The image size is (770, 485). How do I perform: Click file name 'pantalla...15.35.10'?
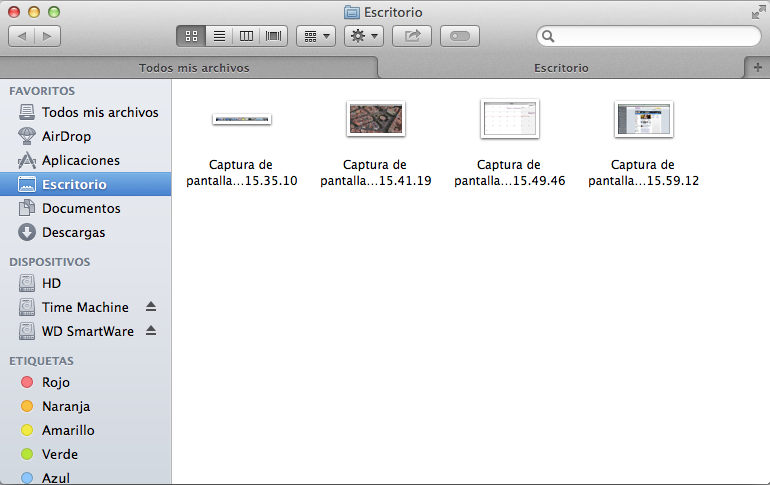pyautogui.click(x=242, y=181)
